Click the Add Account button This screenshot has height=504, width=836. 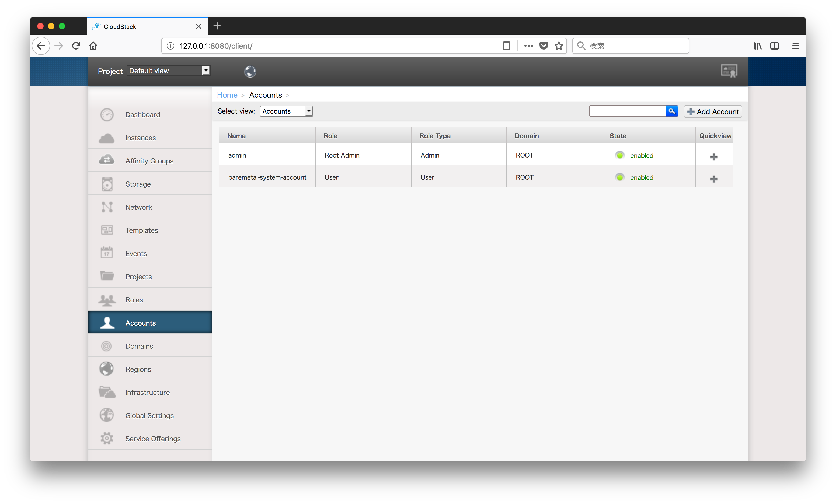click(x=712, y=111)
